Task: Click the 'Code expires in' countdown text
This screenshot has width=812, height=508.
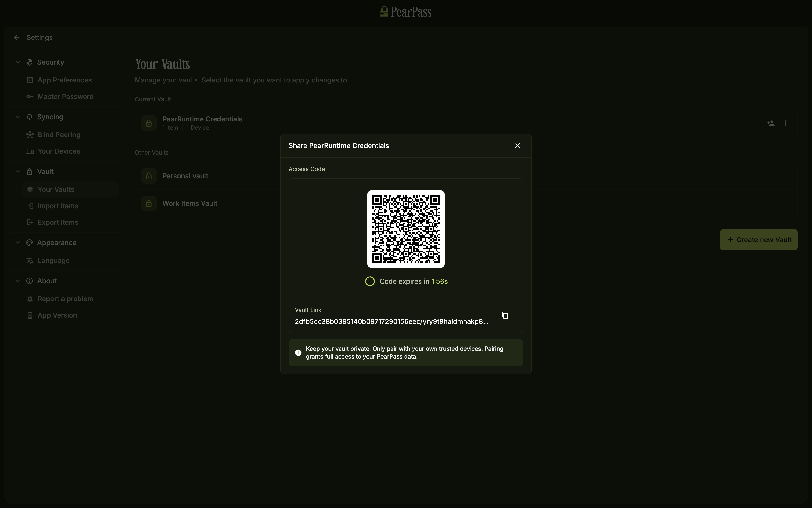Action: (413, 282)
